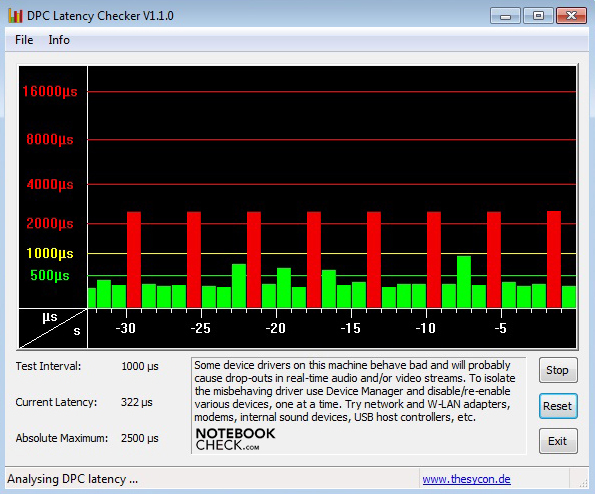
Task: Exit the application with Exit button
Action: pos(558,441)
